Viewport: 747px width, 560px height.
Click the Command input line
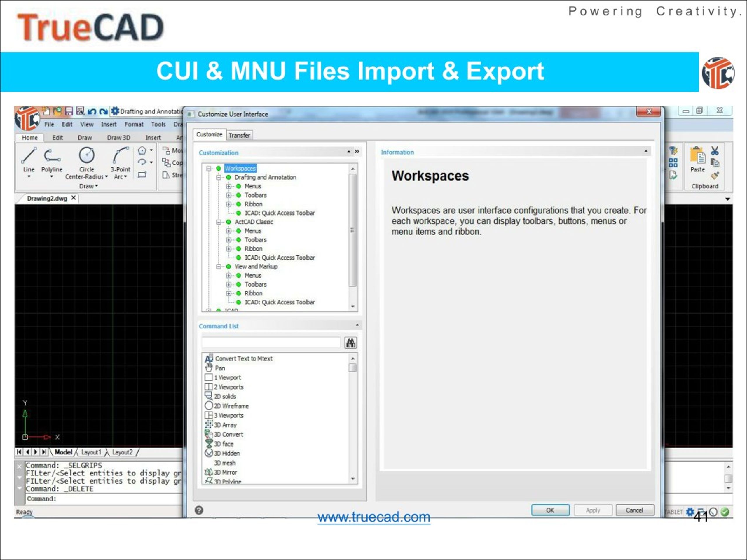point(104,498)
